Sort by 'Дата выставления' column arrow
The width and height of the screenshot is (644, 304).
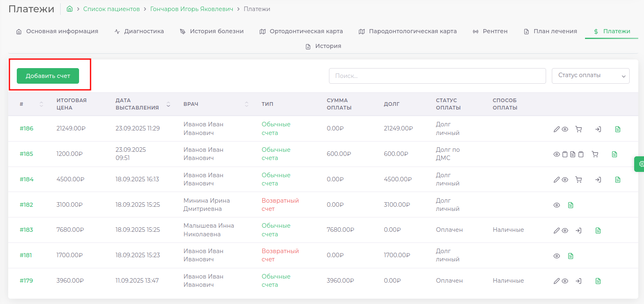(168, 105)
